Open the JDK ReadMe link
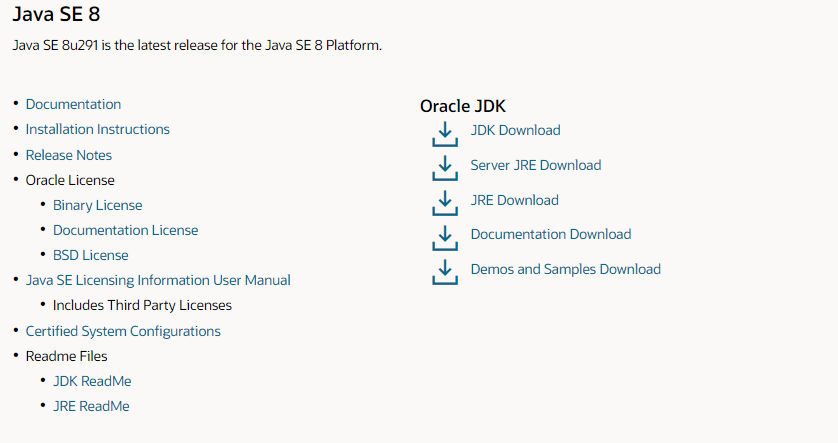Image resolution: width=838 pixels, height=443 pixels. tap(92, 381)
